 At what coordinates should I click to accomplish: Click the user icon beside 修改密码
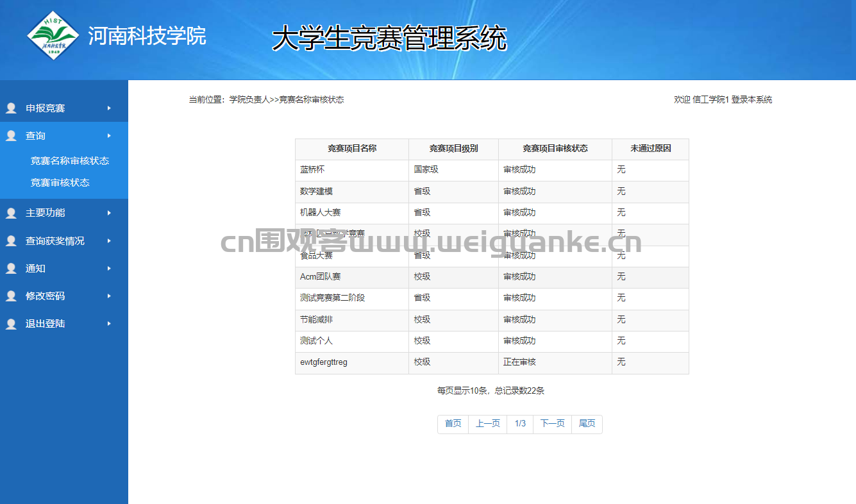[11, 296]
